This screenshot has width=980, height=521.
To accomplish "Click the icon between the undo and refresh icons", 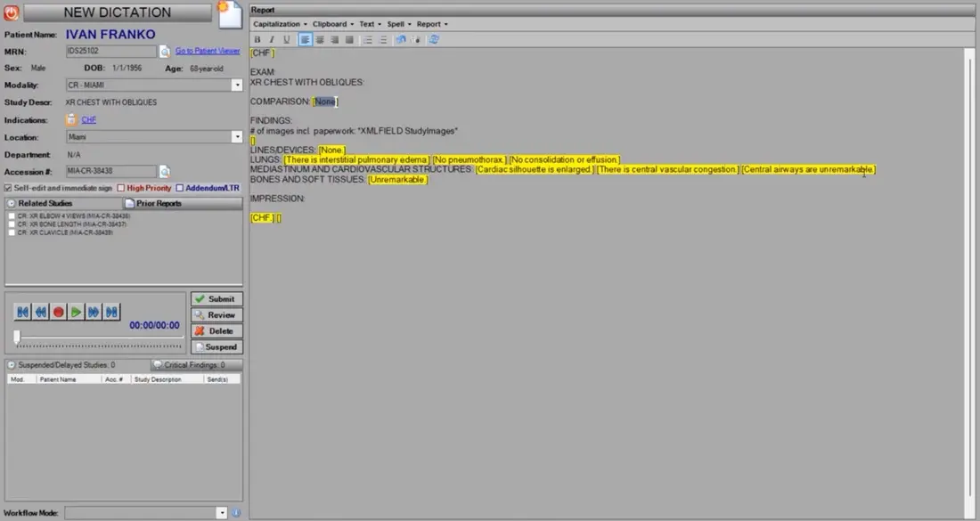I will pyautogui.click(x=416, y=39).
